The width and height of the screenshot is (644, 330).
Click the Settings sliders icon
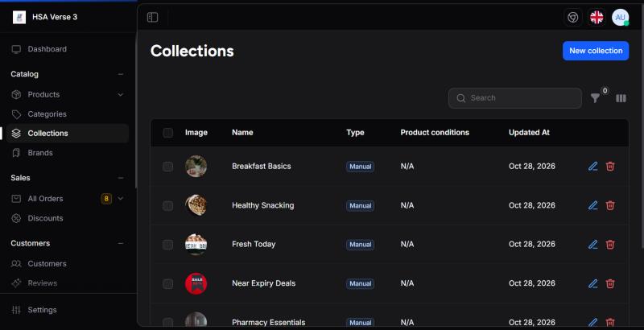16,310
